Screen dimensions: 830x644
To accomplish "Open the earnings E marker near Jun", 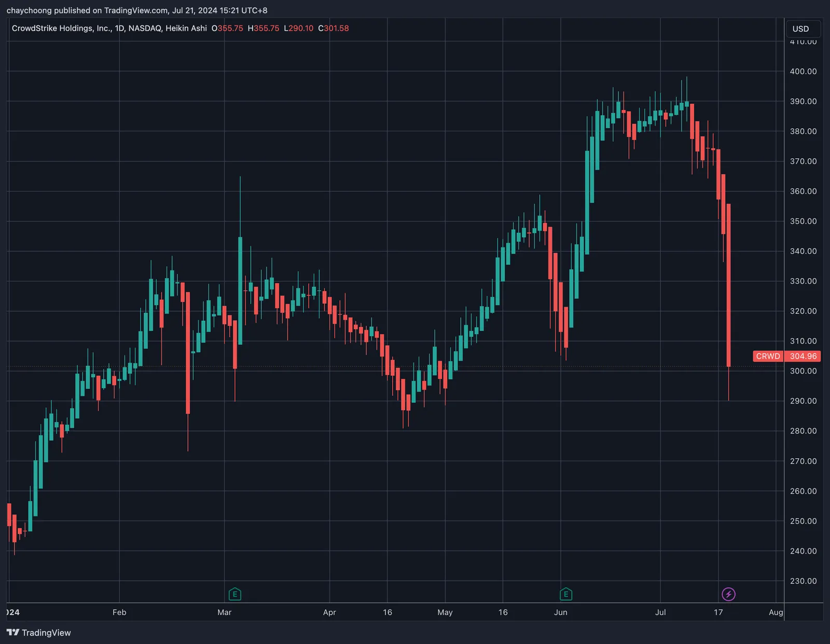I will coord(566,594).
